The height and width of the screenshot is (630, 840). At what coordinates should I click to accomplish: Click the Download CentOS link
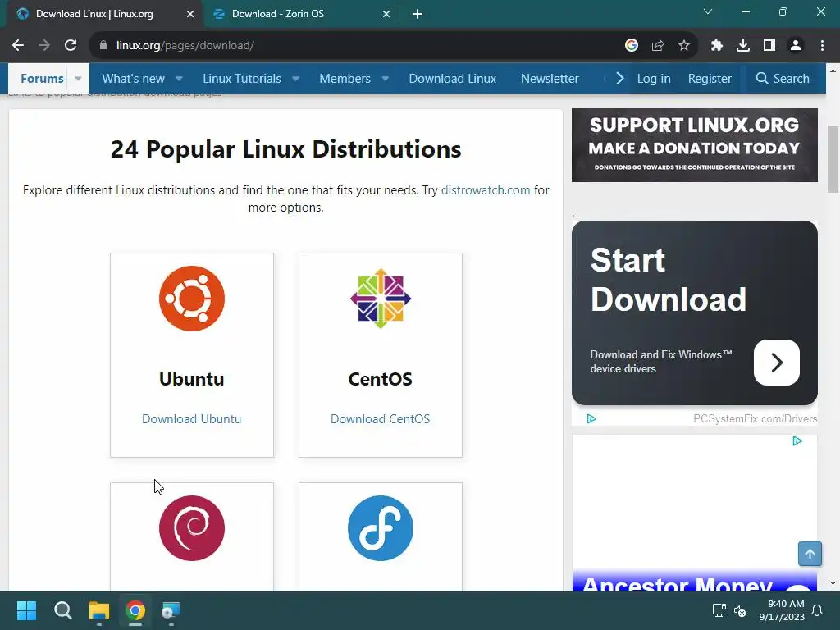[x=381, y=419]
